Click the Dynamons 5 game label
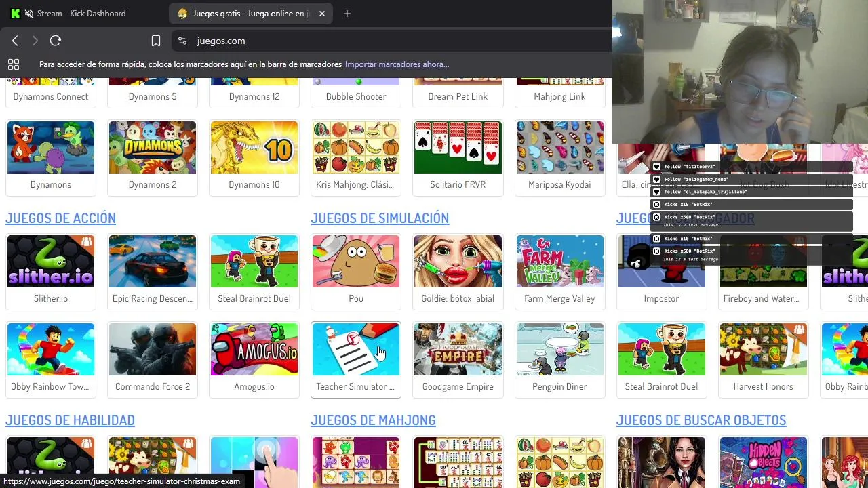Viewport: 868px width, 488px height. pyautogui.click(x=153, y=96)
